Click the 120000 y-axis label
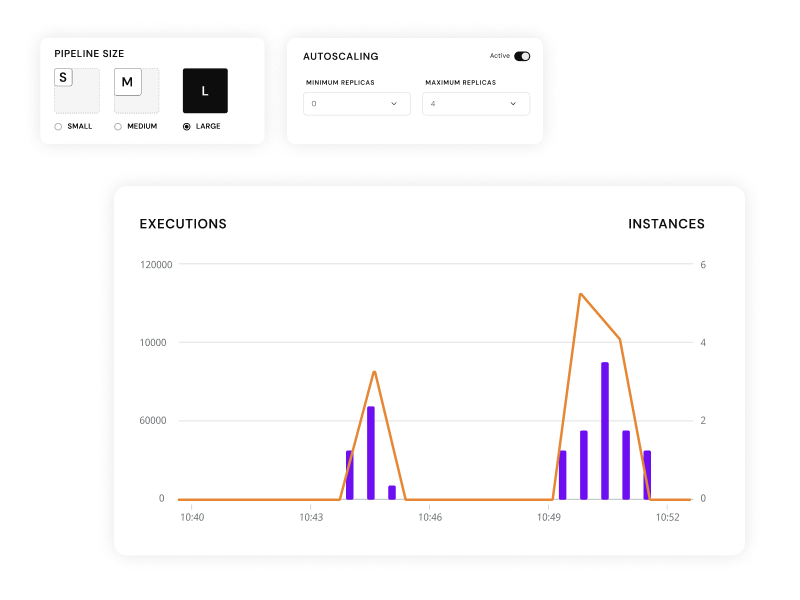Image resolution: width=800 pixels, height=600 pixels. coord(156,265)
